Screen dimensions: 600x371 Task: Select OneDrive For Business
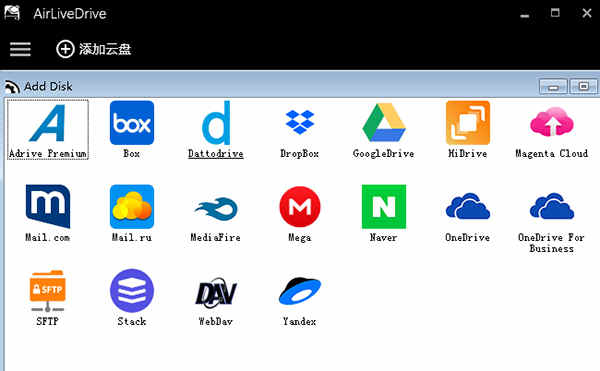point(551,206)
